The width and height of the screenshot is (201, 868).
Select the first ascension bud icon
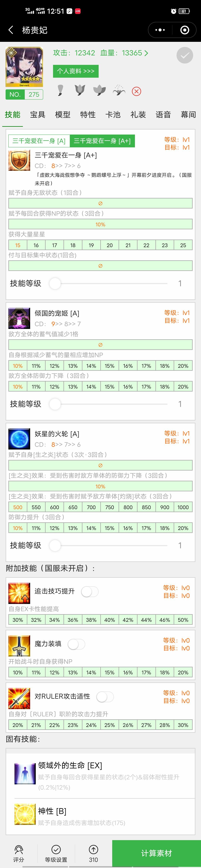[x=60, y=90]
